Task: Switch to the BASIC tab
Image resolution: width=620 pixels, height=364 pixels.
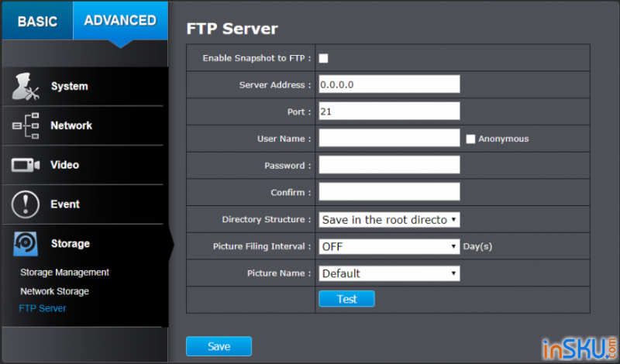Action: [x=37, y=21]
